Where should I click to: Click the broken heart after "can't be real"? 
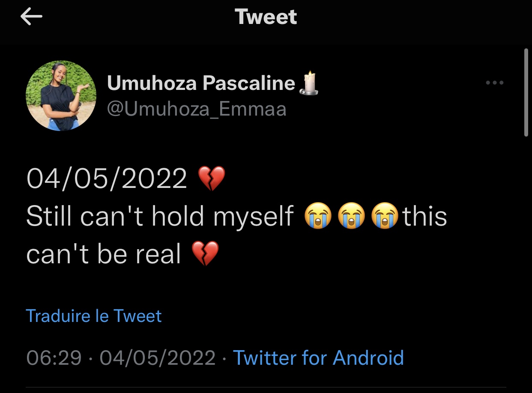205,253
